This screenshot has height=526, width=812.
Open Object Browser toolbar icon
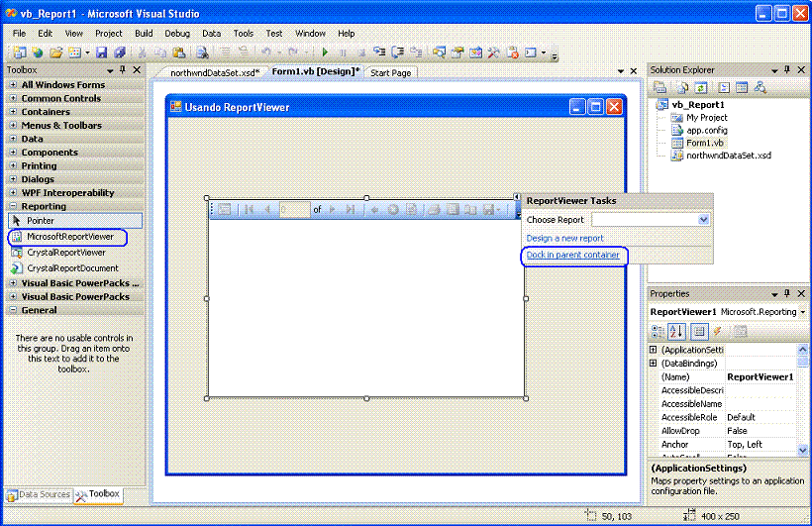pos(475,53)
